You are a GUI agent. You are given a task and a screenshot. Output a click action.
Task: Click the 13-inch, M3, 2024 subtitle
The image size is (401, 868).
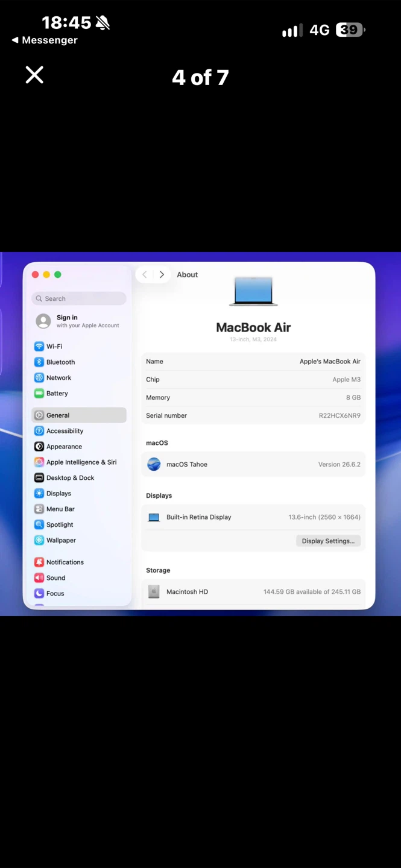coord(253,340)
